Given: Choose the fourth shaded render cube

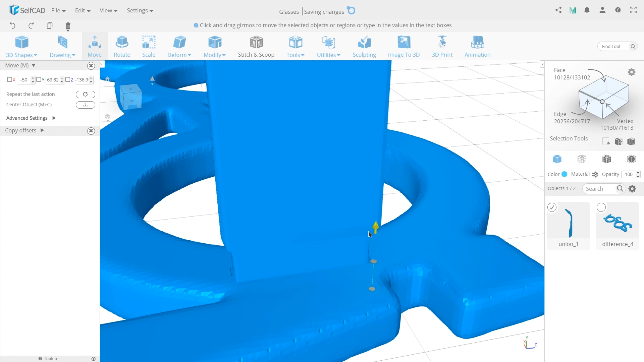Looking at the screenshot, I should (632, 159).
